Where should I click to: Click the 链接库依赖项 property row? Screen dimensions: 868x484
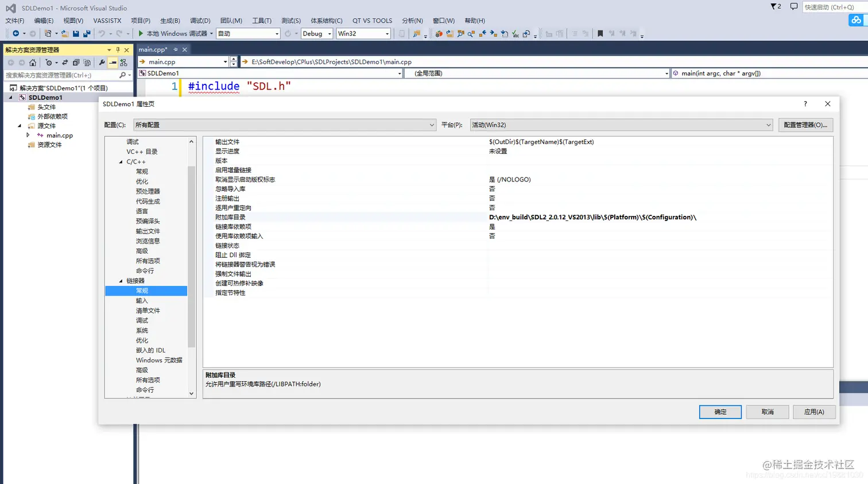point(517,227)
